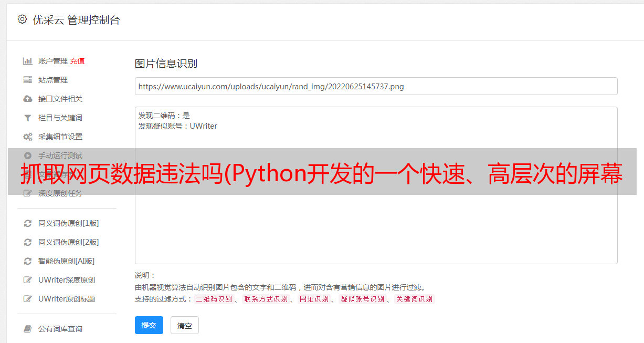Image resolution: width=644 pixels, height=343 pixels.
Task: Click the 支持的过滤方式： label
Action: point(164,299)
